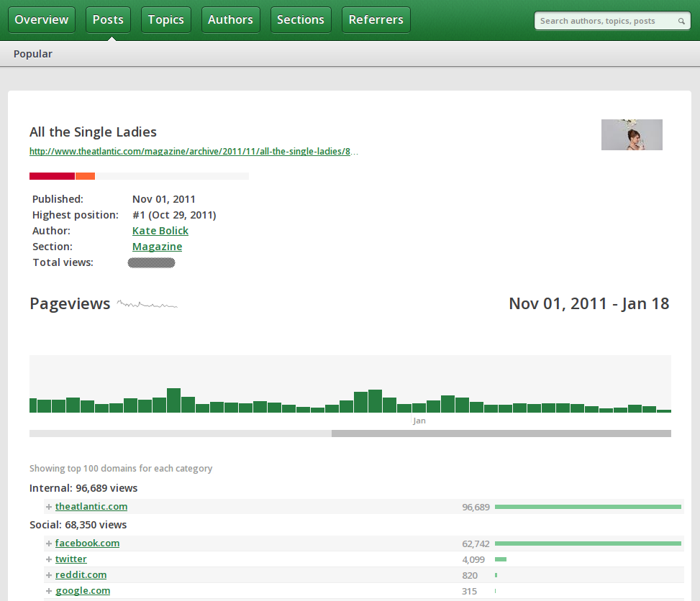
Task: Switch to the Topics tab
Action: click(166, 20)
